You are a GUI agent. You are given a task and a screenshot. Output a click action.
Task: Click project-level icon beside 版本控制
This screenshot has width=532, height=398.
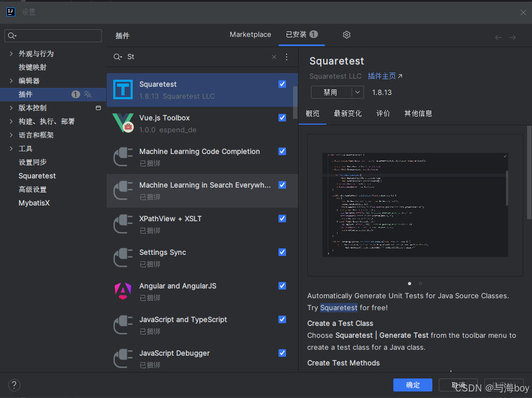[x=99, y=108]
